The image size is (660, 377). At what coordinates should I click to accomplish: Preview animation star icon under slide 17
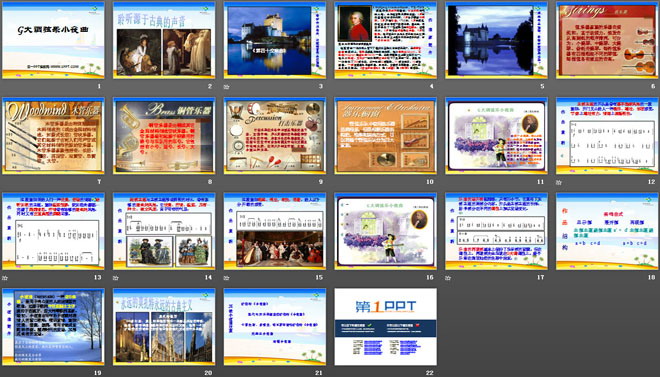point(448,278)
